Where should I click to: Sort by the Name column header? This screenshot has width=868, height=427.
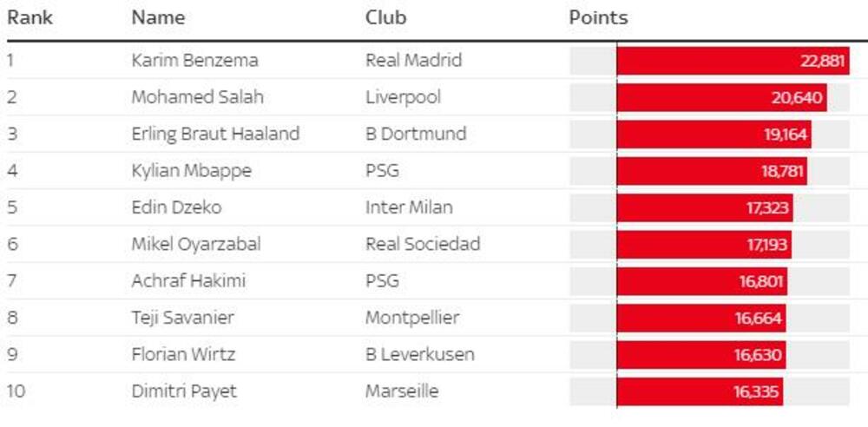pos(158,17)
